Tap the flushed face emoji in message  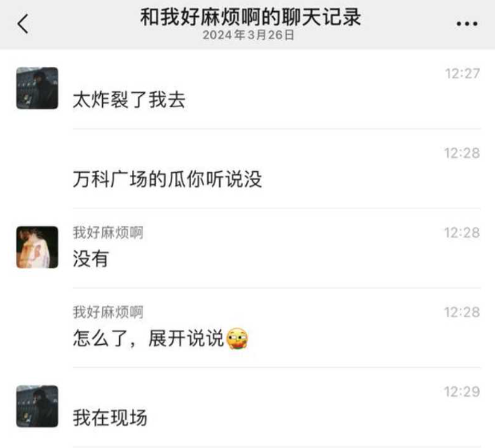click(237, 338)
